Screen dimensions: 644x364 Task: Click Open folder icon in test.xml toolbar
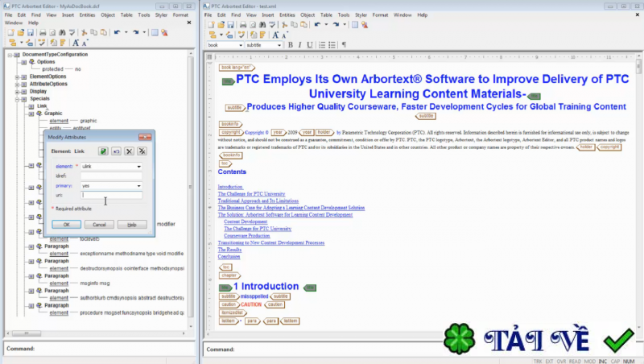pyautogui.click(x=221, y=25)
